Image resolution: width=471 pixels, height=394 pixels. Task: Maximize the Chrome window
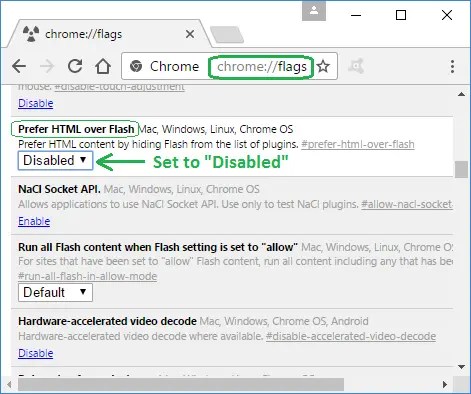coord(401,15)
